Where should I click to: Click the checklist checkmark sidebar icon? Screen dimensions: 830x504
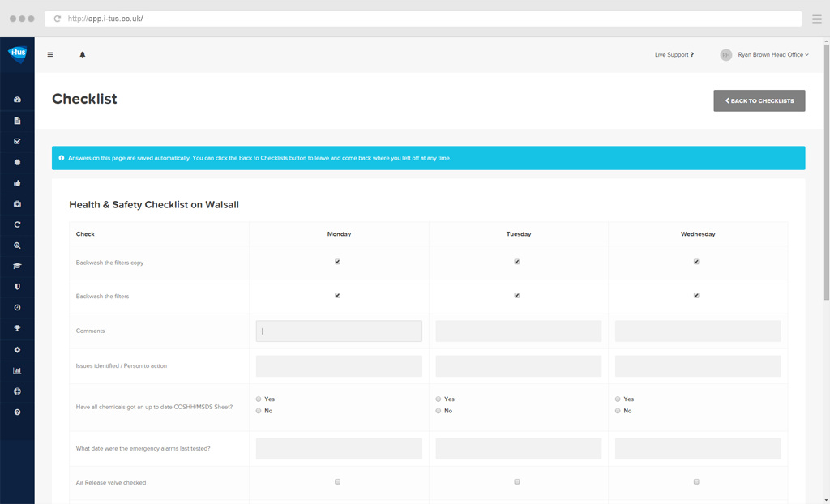17,142
